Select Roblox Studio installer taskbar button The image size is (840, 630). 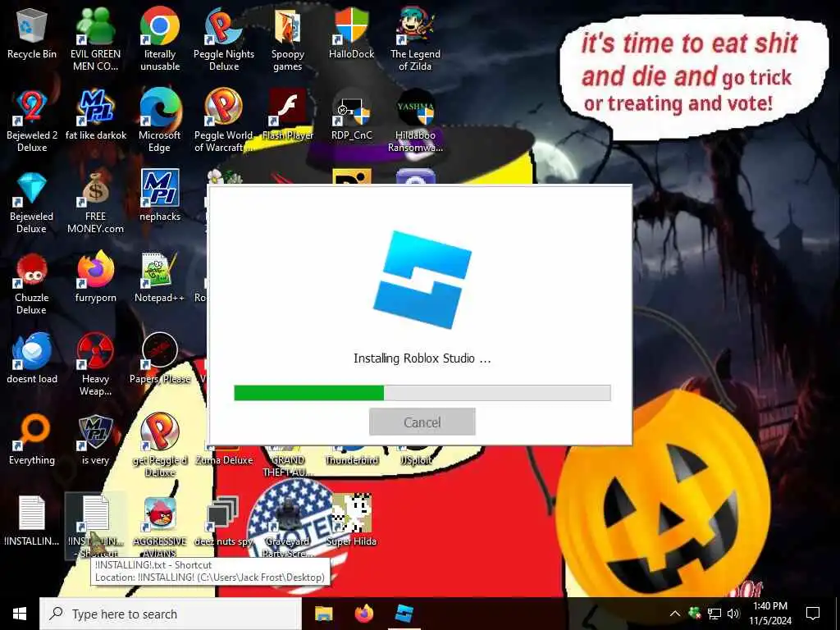click(x=404, y=614)
